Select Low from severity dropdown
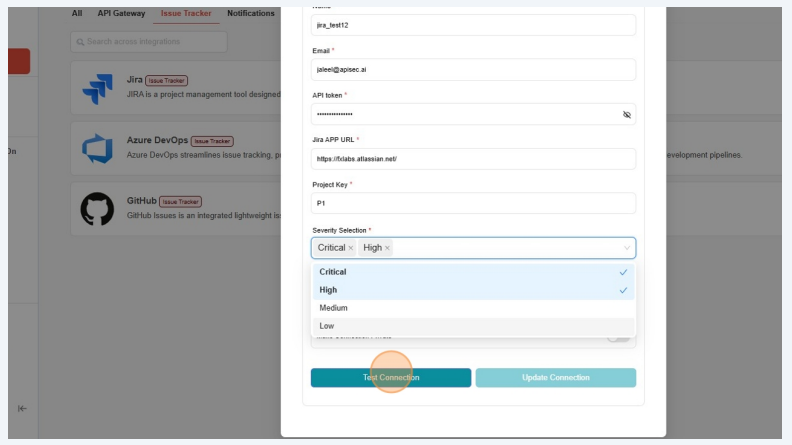Screen dimensions: 792x445 click(473, 326)
